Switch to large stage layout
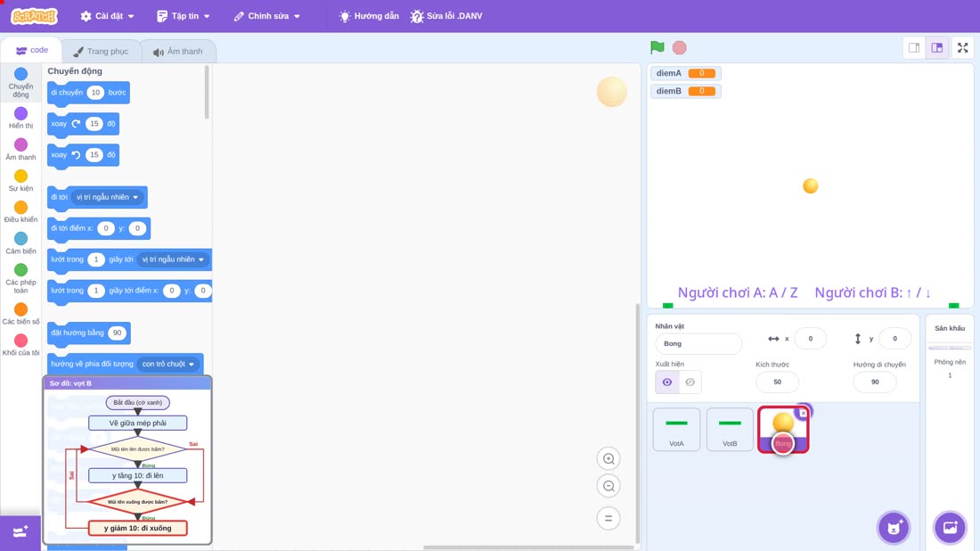980x551 pixels. 937,47
